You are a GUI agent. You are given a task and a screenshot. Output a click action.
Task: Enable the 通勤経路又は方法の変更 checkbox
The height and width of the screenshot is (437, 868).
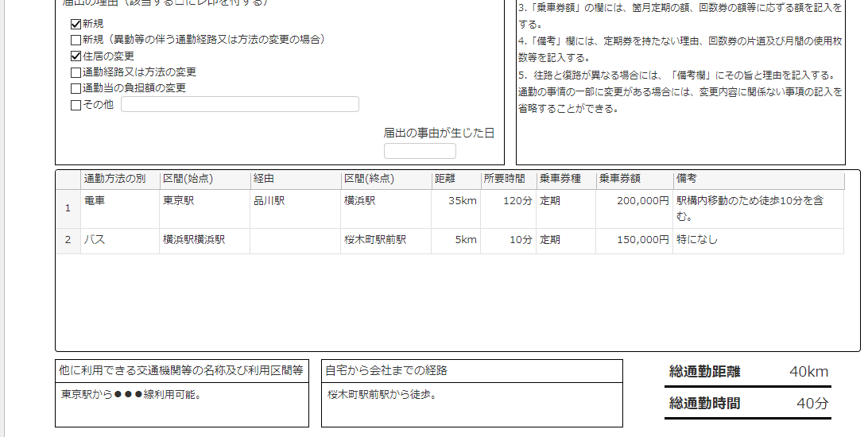pyautogui.click(x=76, y=72)
